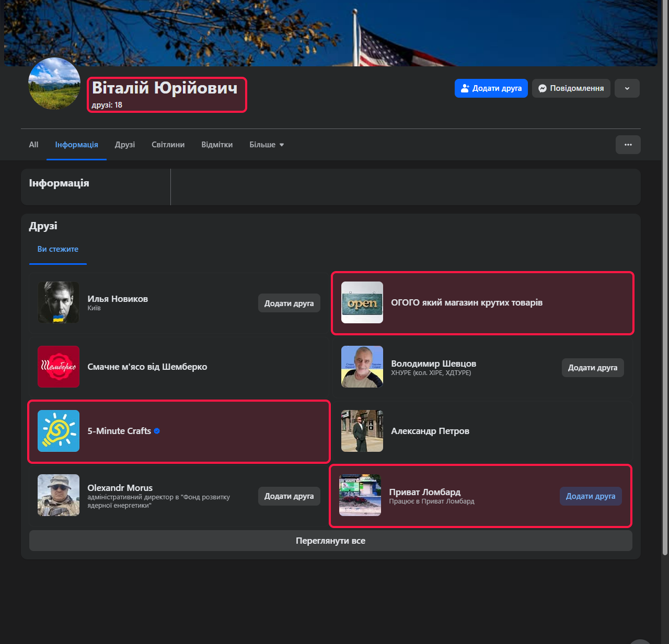This screenshot has height=644, width=669.
Task: Open Володимир Шевцов profile photo
Action: click(x=362, y=367)
